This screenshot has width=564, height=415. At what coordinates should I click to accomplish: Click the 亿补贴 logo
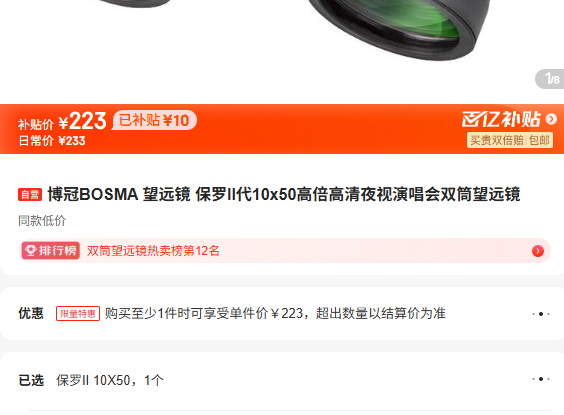pos(501,119)
